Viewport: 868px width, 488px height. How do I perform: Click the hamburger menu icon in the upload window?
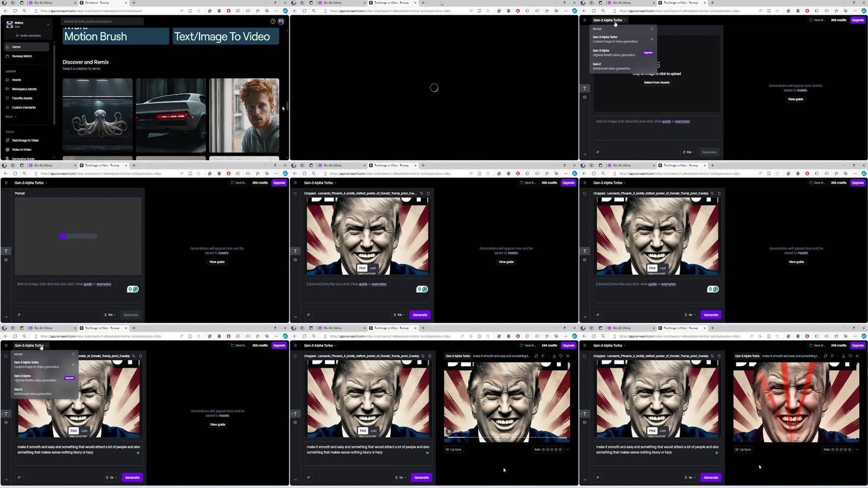[x=584, y=20]
